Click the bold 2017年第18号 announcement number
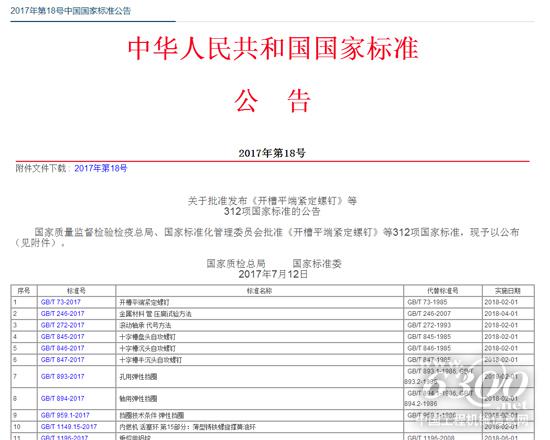The height and width of the screenshot is (440, 550). point(272,153)
